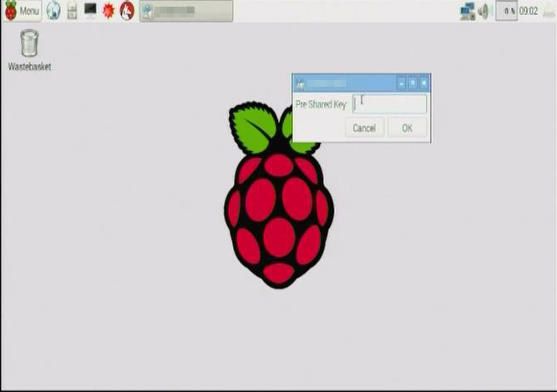Open the Raspberry Pi Menu button
The height and width of the screenshot is (392, 557).
point(22,11)
